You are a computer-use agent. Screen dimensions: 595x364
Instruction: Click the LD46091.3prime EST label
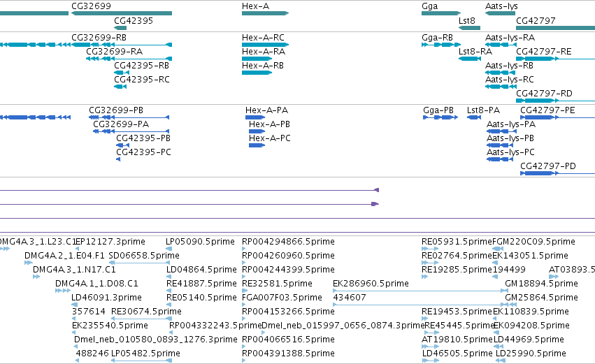coord(107,298)
